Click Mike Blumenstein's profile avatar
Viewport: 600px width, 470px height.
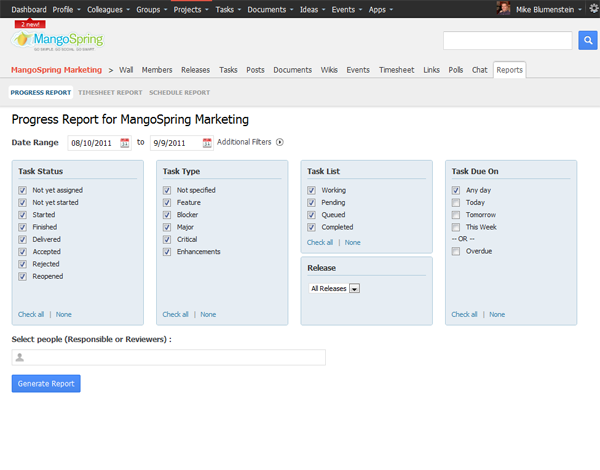coord(503,8)
